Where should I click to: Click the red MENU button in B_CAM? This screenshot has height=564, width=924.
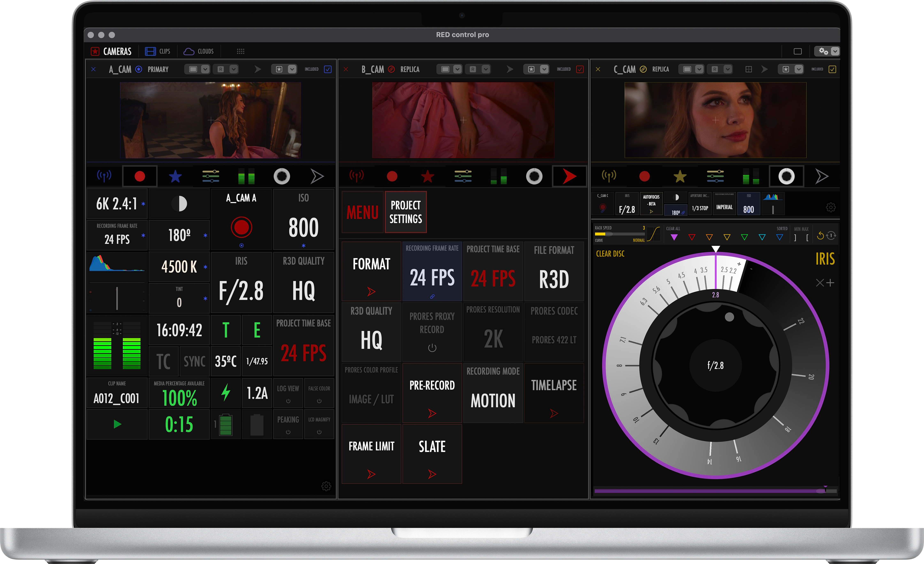[362, 212]
